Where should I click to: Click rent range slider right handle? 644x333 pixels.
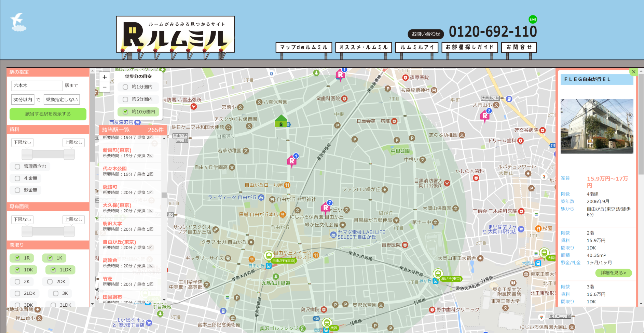69,155
